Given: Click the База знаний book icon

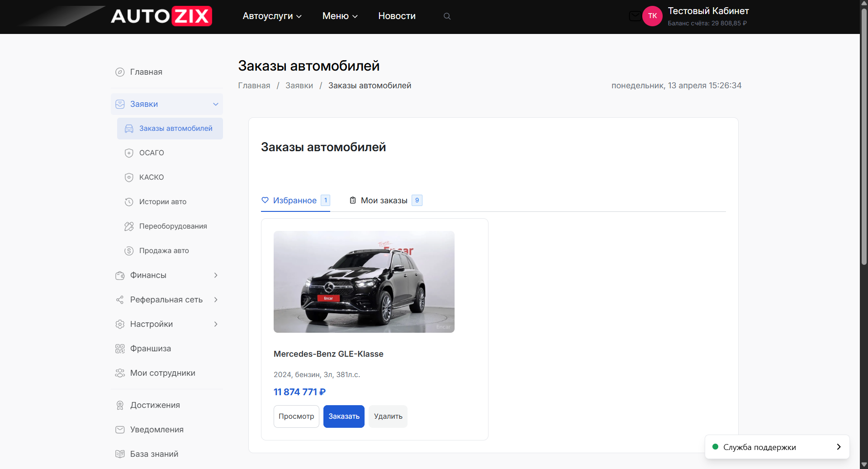Looking at the screenshot, I should point(120,454).
